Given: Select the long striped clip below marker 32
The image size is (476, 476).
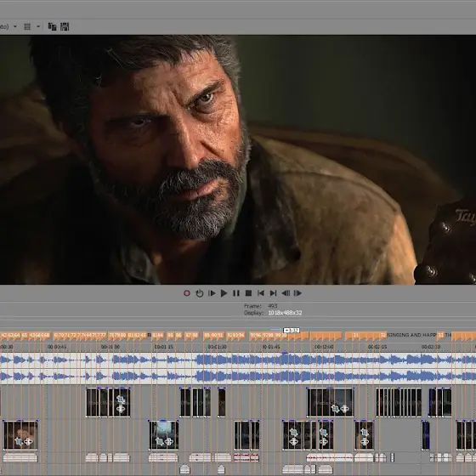Looking at the screenshot, I should tap(399, 402).
